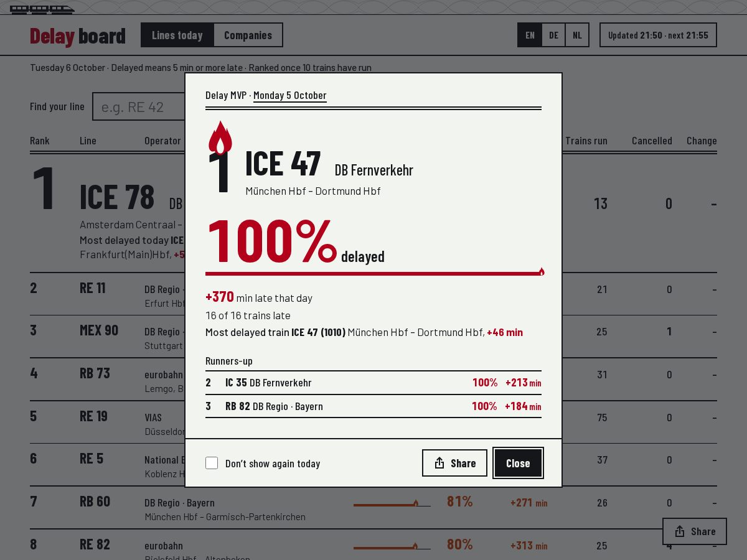Click trains run value 75 for RE 19

[602, 418]
